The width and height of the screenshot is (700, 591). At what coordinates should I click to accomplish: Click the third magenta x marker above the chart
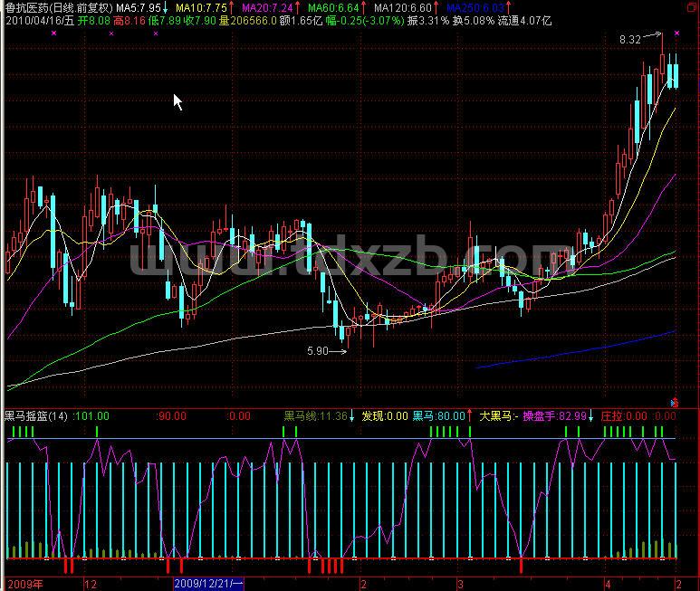[x=156, y=33]
